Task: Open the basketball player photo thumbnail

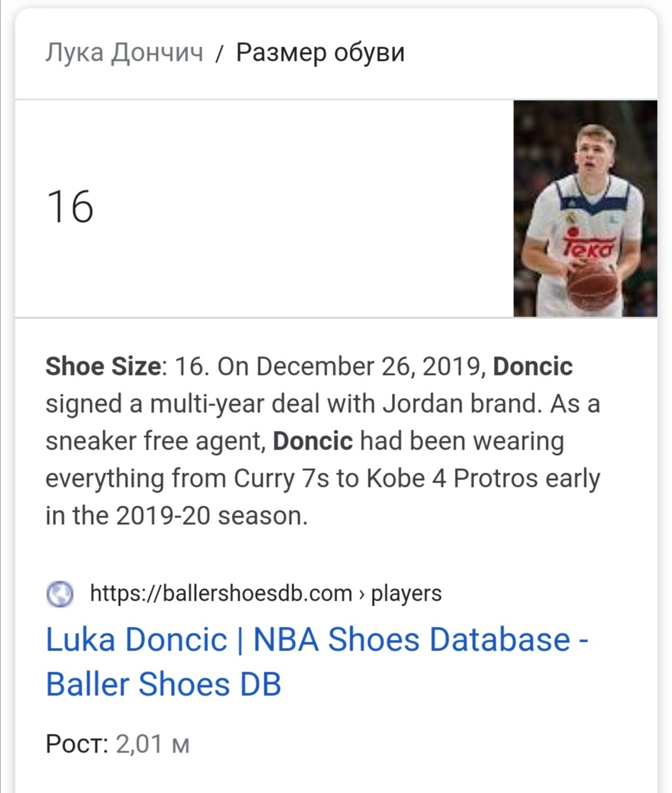Action: tap(585, 208)
